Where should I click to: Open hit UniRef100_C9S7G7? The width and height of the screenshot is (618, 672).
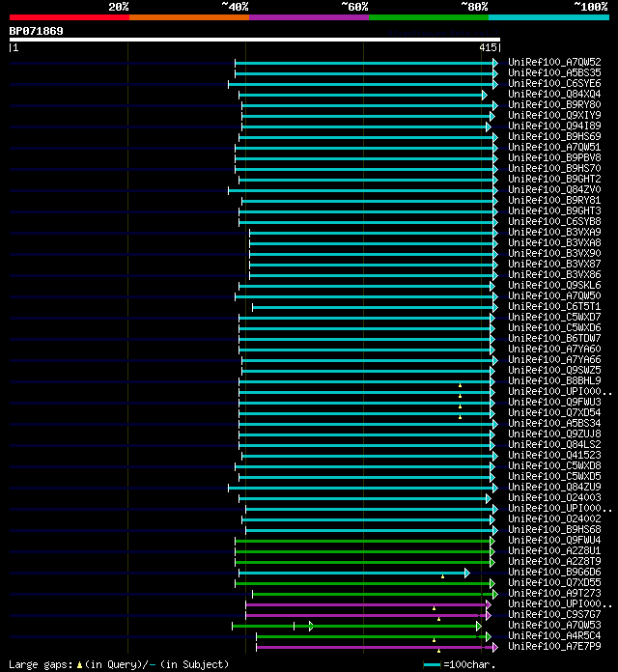tap(554, 615)
